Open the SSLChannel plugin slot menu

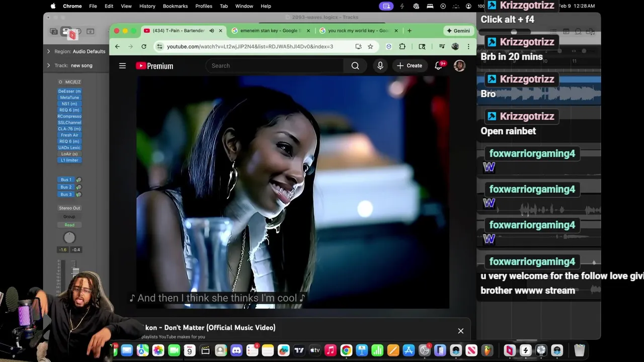pyautogui.click(x=69, y=123)
